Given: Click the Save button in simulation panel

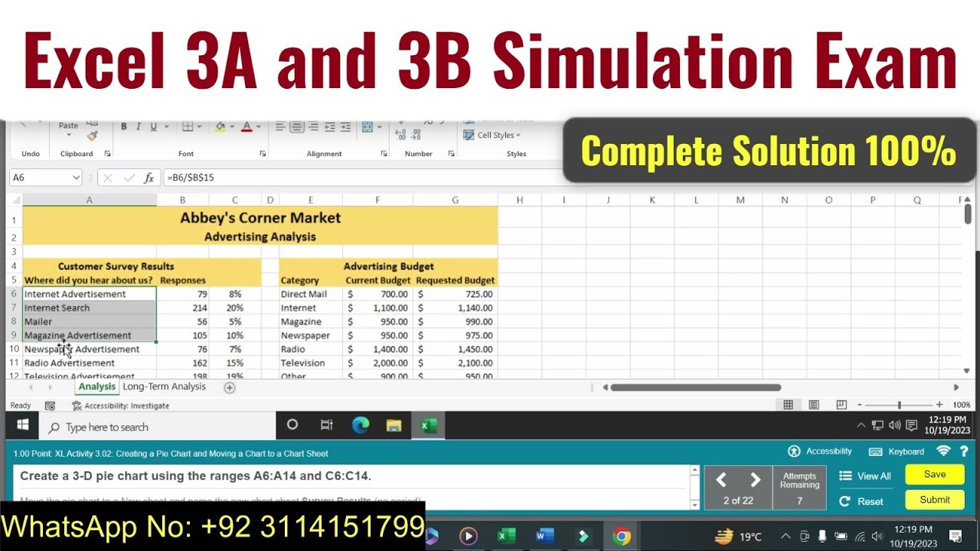Looking at the screenshot, I should pyautogui.click(x=935, y=474).
